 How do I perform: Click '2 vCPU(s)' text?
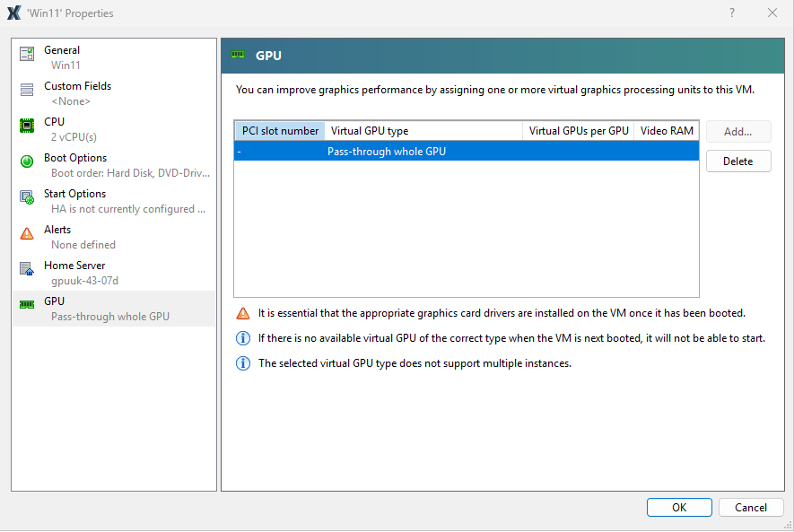click(74, 137)
